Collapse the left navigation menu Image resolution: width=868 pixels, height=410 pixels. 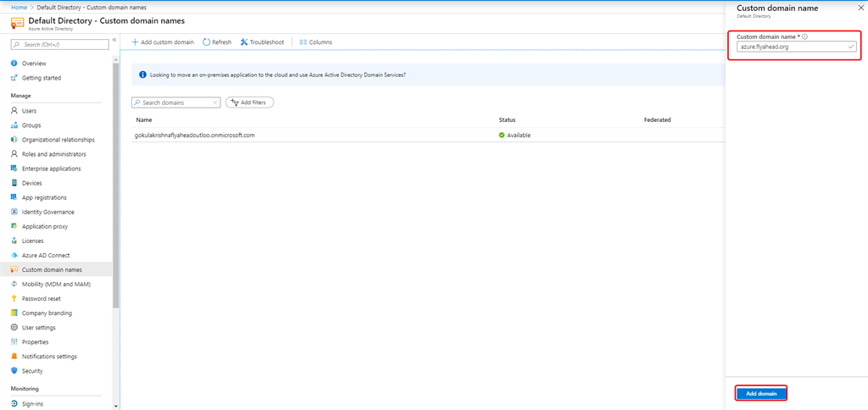click(x=114, y=40)
